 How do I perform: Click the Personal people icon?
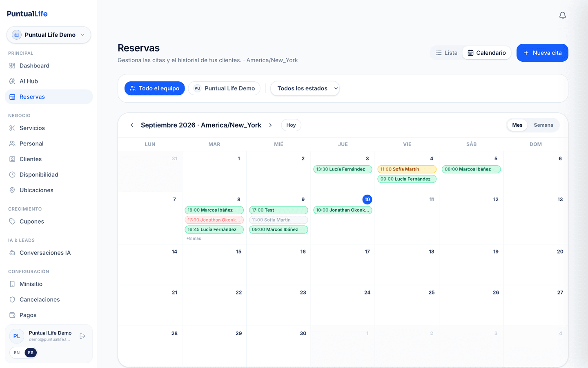point(12,144)
